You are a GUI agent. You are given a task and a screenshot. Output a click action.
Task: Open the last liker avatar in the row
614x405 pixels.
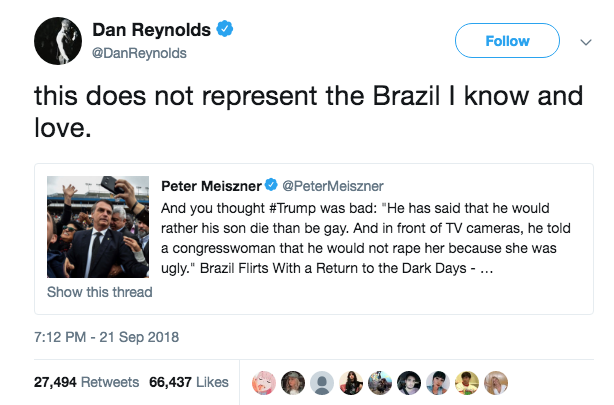[497, 383]
